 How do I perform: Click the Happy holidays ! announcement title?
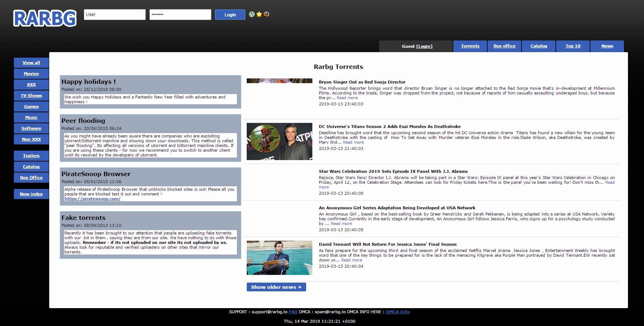click(89, 82)
